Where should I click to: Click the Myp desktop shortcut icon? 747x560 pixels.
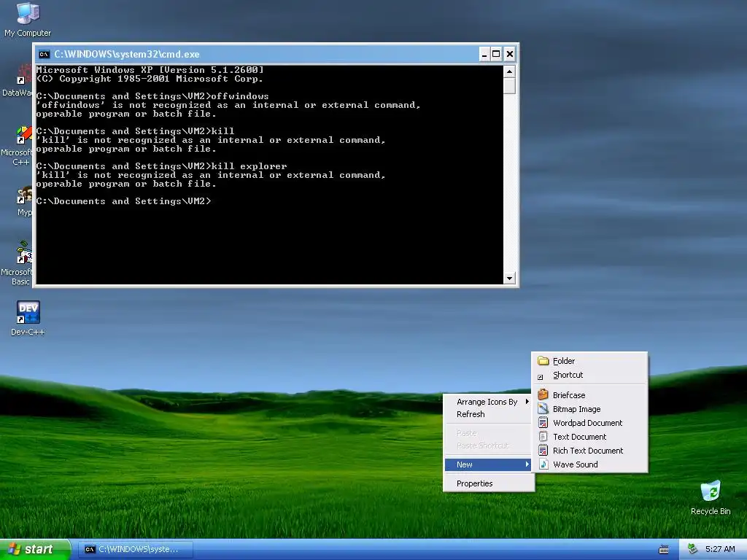[x=24, y=195]
